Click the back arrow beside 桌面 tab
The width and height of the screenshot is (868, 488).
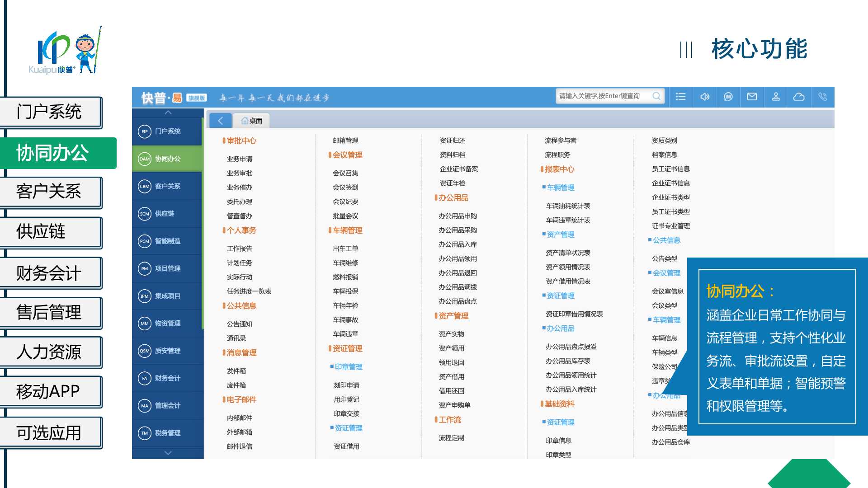221,121
